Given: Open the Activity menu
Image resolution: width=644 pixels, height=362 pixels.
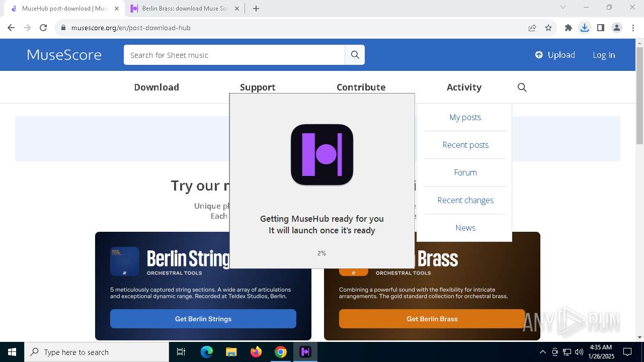Looking at the screenshot, I should (464, 87).
